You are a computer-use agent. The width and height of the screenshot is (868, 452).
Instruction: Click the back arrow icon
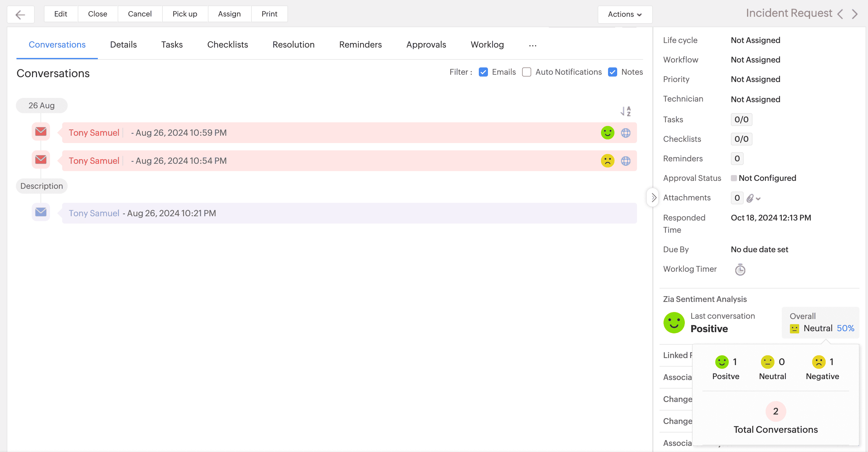20,15
